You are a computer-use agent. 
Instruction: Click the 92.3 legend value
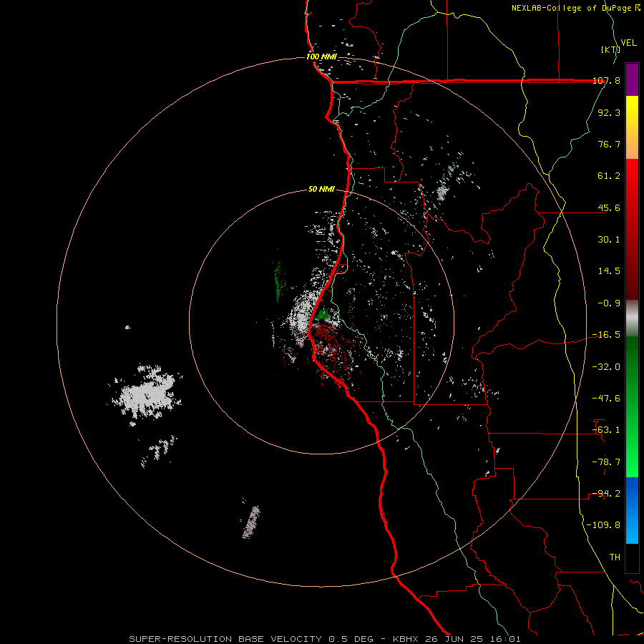609,112
